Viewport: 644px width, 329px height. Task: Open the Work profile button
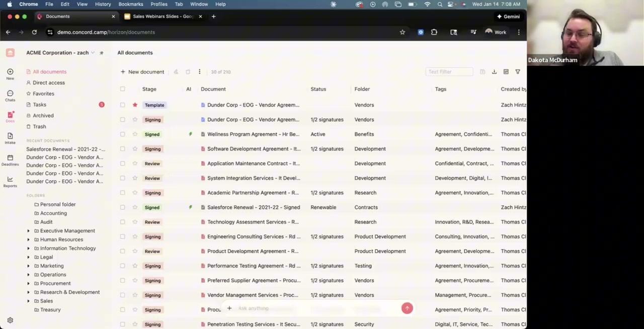[x=495, y=32]
